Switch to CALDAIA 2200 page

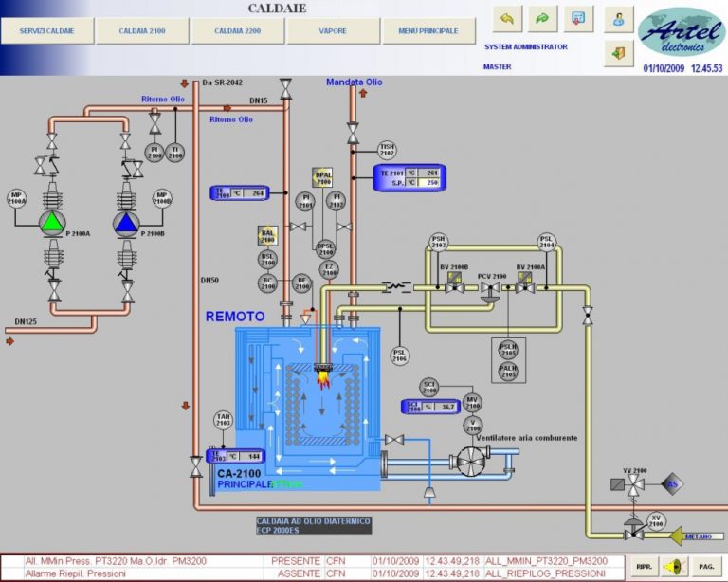(238, 31)
